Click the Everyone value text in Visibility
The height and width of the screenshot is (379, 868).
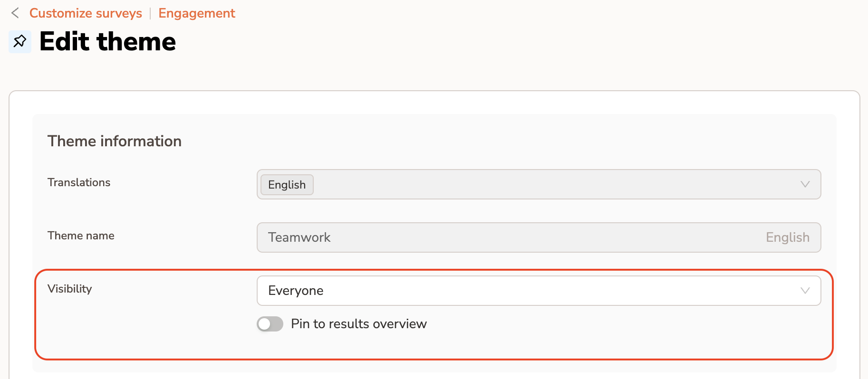click(296, 291)
